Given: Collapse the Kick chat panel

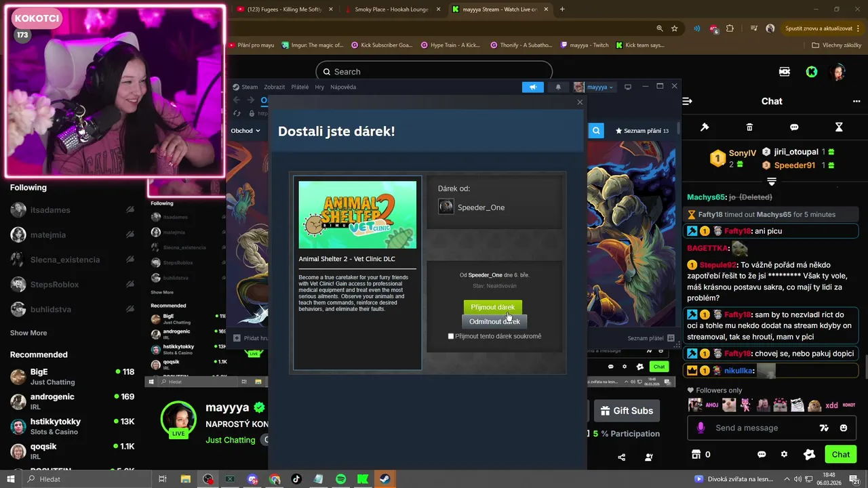Looking at the screenshot, I should (688, 101).
